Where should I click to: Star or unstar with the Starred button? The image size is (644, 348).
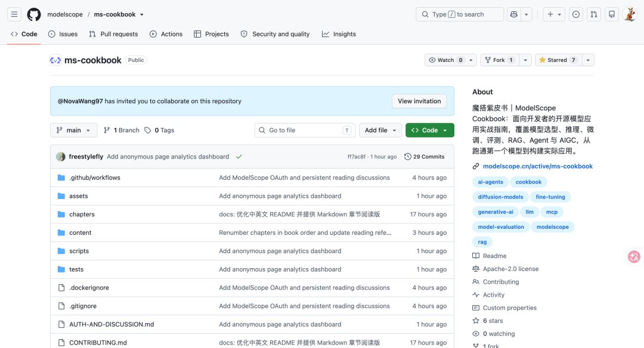(x=558, y=60)
